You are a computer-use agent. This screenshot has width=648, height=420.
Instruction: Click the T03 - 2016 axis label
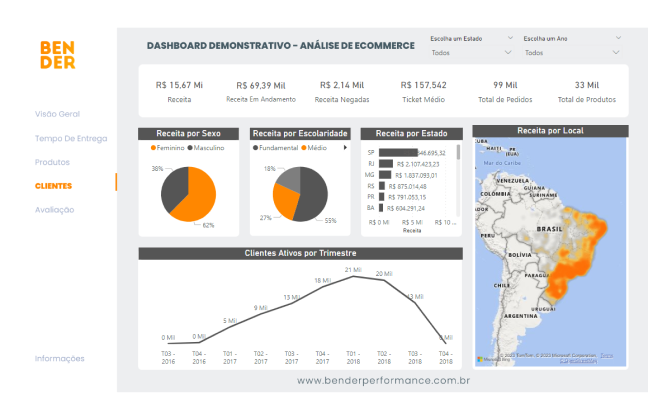pos(168,358)
